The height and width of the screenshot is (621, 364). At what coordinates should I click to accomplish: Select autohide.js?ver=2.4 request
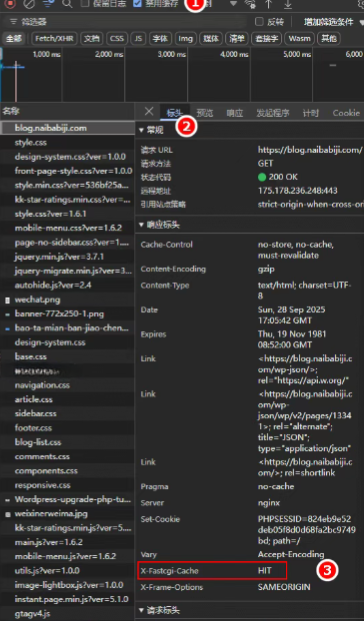67,285
